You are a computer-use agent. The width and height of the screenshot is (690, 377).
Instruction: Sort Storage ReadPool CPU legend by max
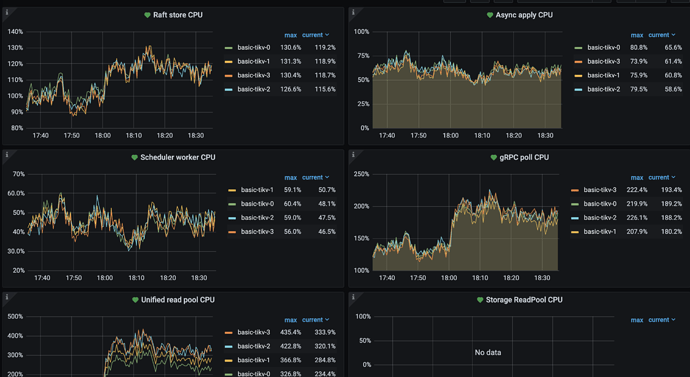(637, 320)
